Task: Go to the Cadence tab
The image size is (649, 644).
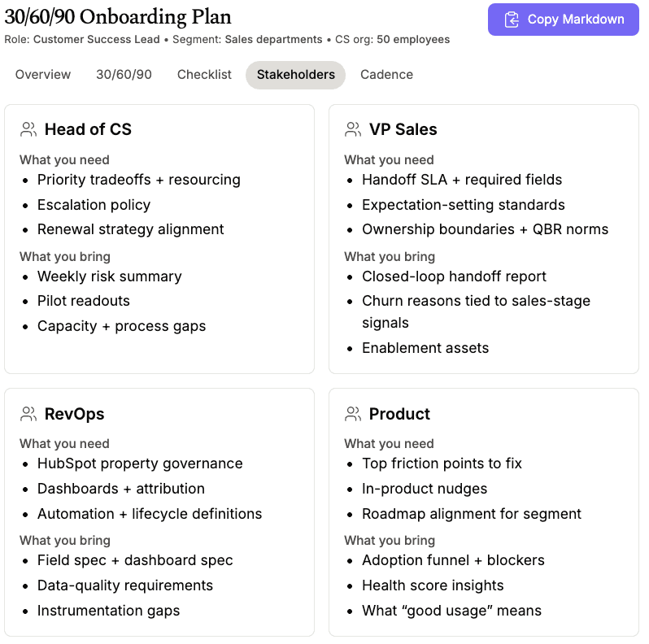Action: click(386, 74)
